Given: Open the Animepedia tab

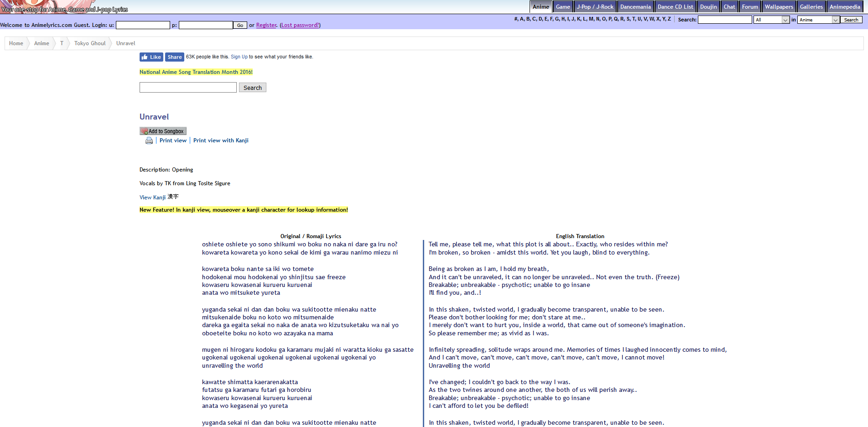Looking at the screenshot, I should click(845, 7).
